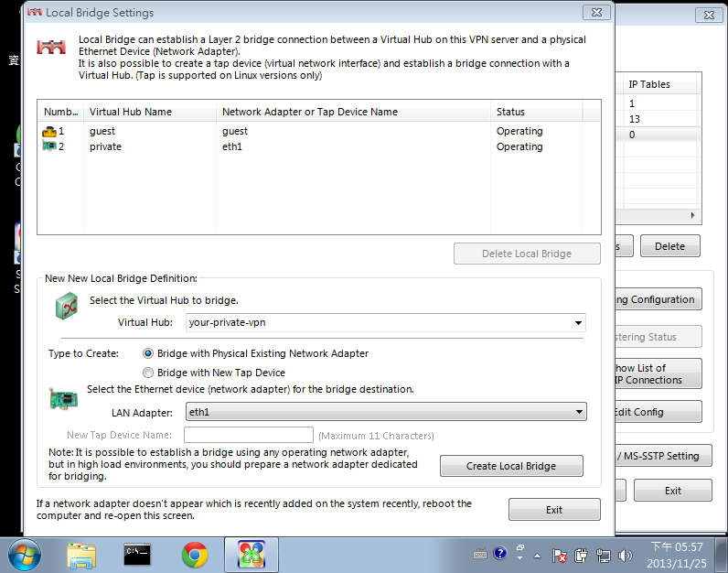Open Windows Explorer from the taskbar
The width and height of the screenshot is (728, 573).
81,556
